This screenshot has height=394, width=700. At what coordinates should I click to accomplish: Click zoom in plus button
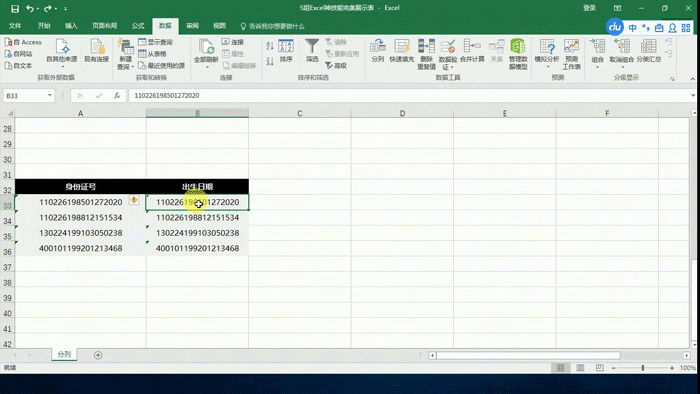coord(672,368)
